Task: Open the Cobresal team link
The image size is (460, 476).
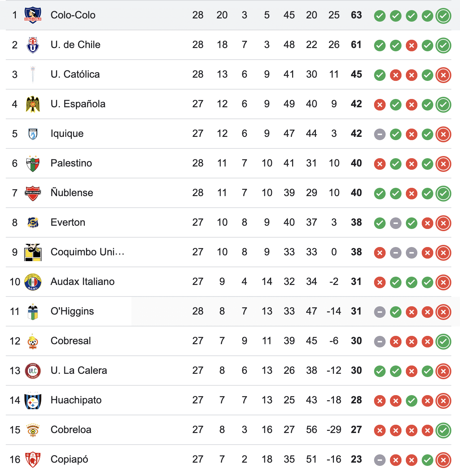Action: click(71, 341)
